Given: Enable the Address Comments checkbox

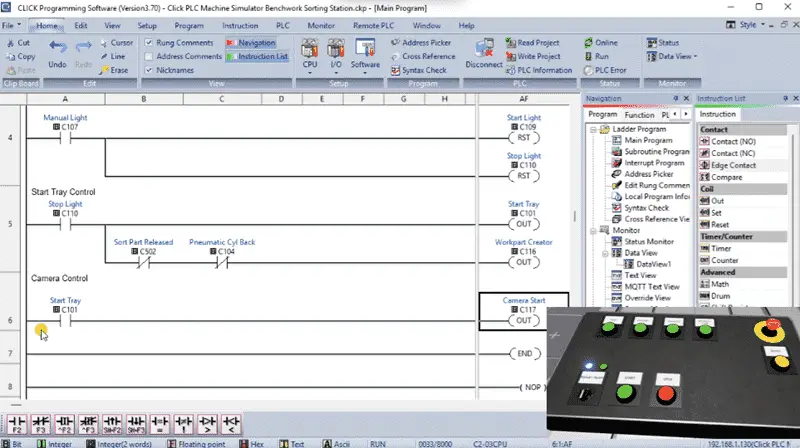Looking at the screenshot, I should 148,56.
